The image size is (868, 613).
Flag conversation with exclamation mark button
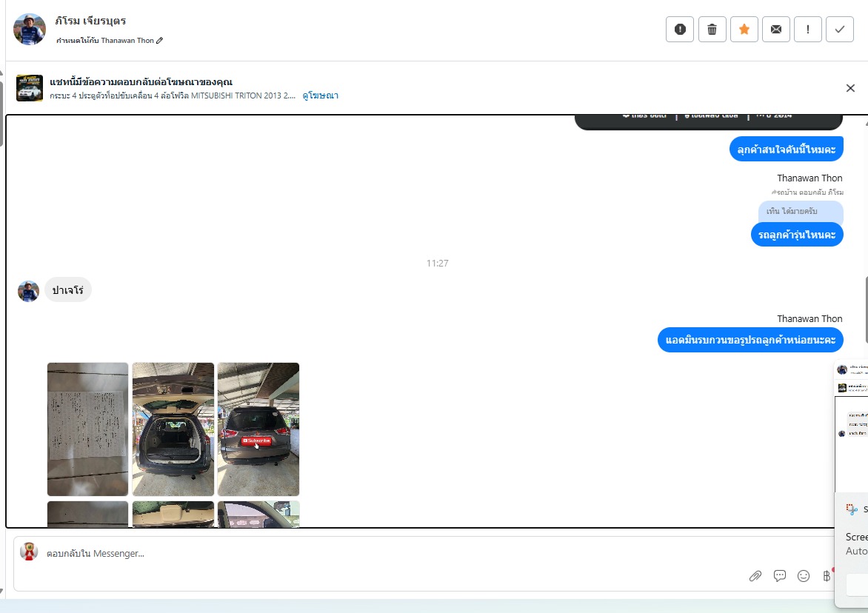pos(808,30)
